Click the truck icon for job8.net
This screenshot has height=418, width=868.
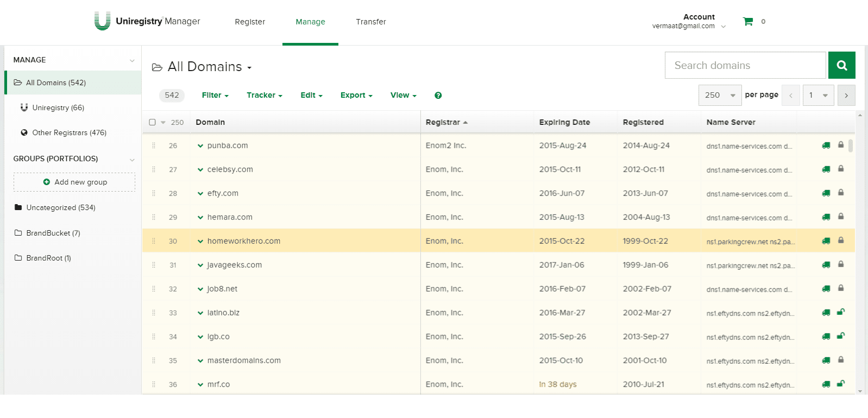click(826, 289)
